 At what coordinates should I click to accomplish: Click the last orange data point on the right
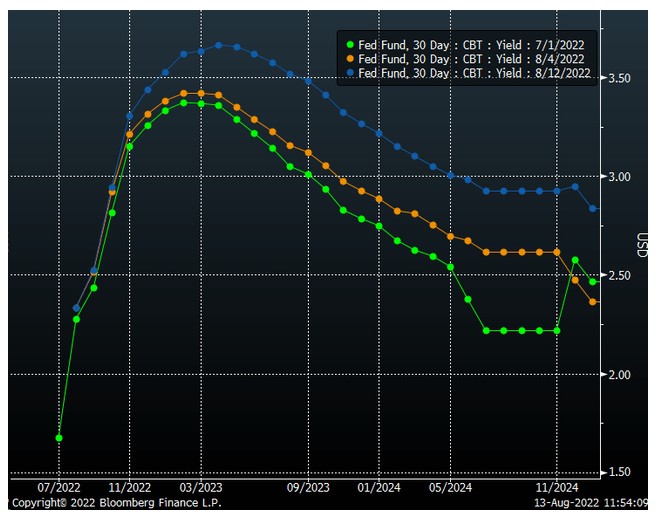point(593,302)
